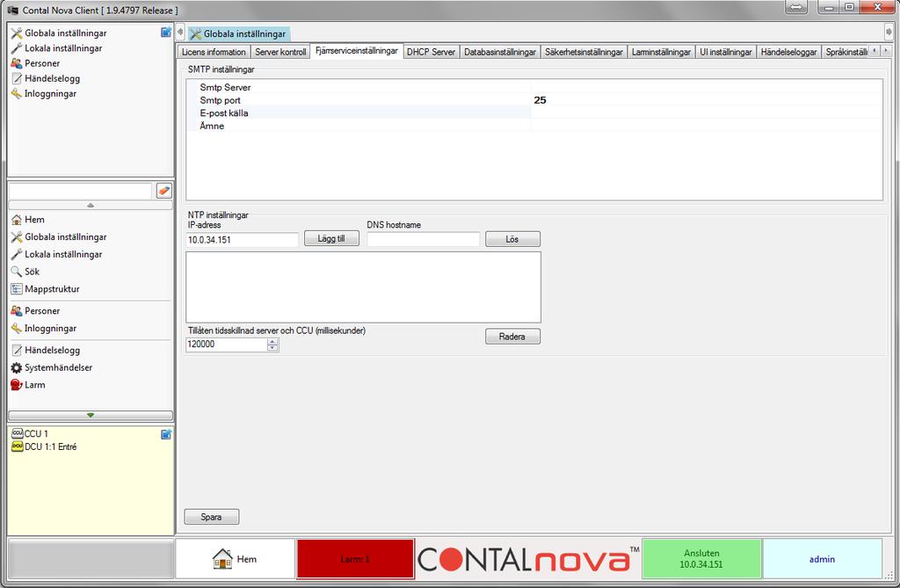
Task: Click the empty NTP server list box
Action: [x=363, y=287]
